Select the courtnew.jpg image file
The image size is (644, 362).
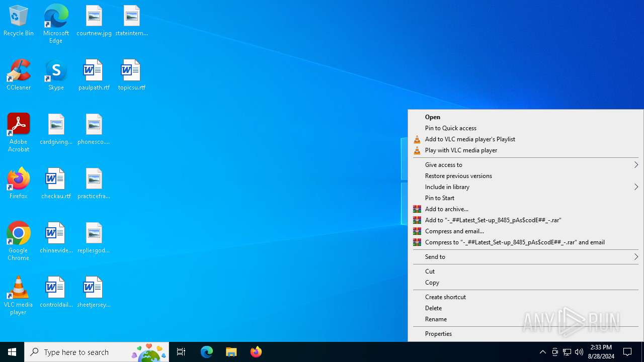tap(94, 21)
